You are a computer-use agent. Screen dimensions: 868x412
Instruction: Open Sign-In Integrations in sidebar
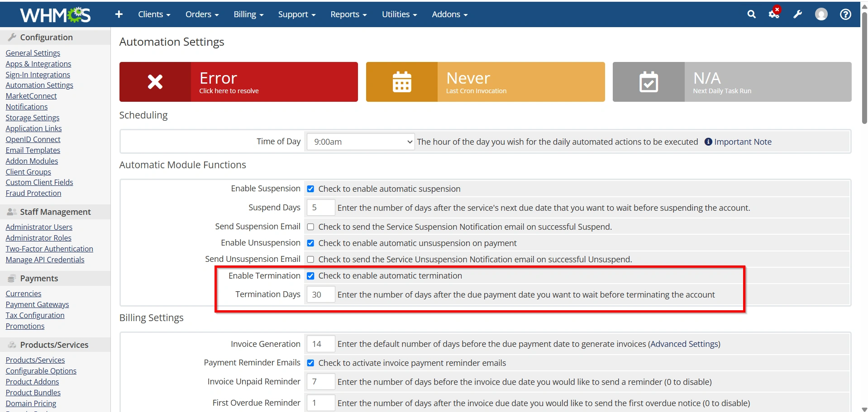[38, 75]
